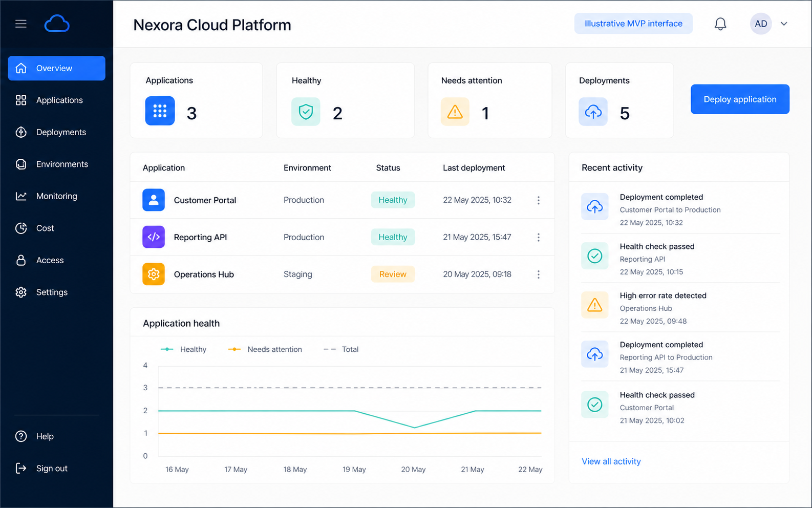Click the Customer Portal Healthy status badge
The image size is (812, 508).
tap(393, 200)
